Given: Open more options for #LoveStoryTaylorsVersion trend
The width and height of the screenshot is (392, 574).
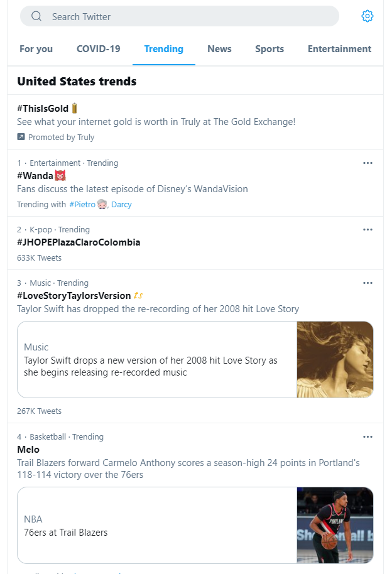Looking at the screenshot, I should coord(367,283).
